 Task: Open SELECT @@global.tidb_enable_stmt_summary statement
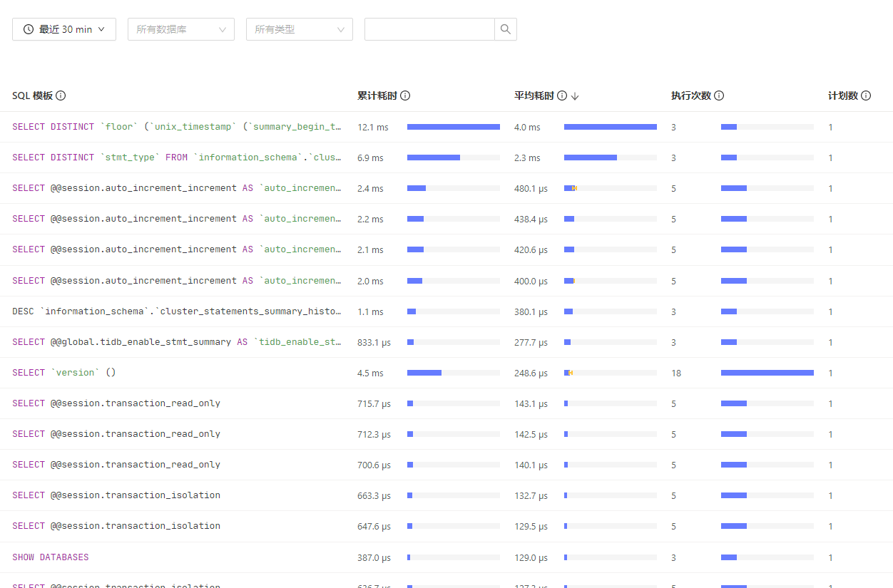(177, 342)
